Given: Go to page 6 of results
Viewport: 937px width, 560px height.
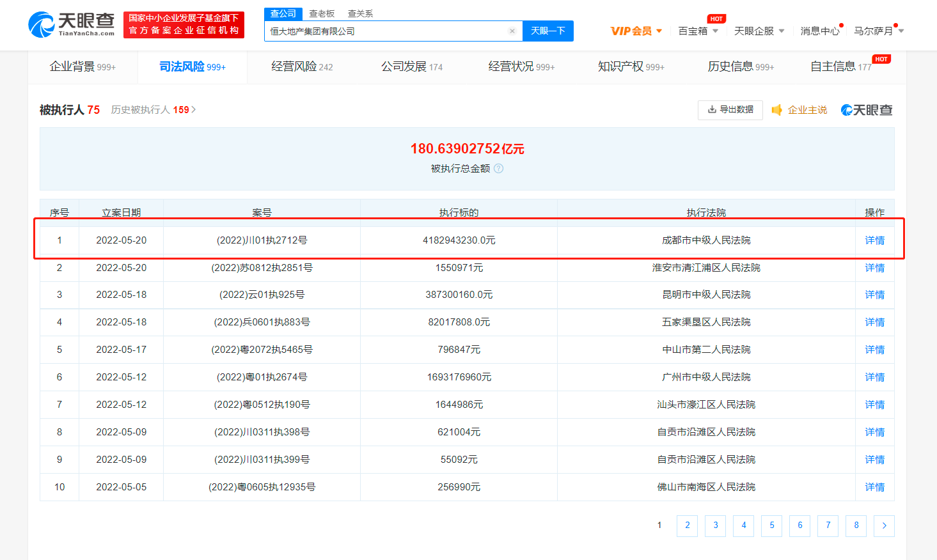Looking at the screenshot, I should click(799, 525).
